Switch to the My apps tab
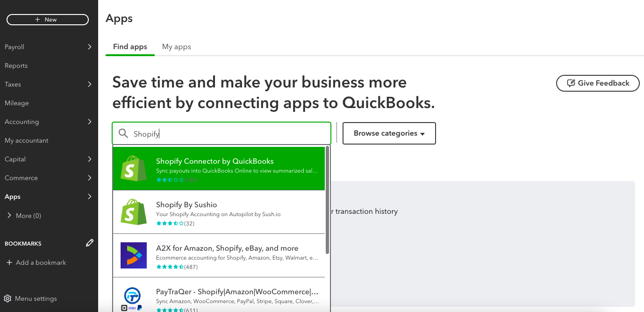The height and width of the screenshot is (312, 644). tap(177, 47)
